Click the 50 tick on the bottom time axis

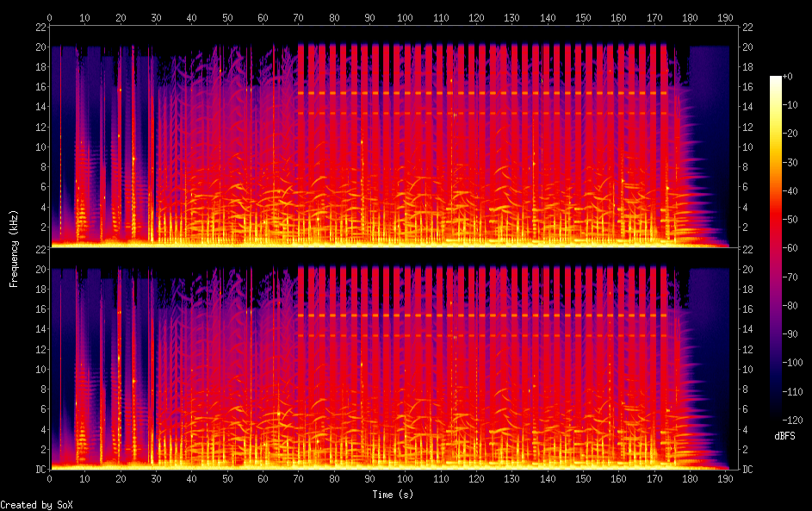click(x=227, y=478)
